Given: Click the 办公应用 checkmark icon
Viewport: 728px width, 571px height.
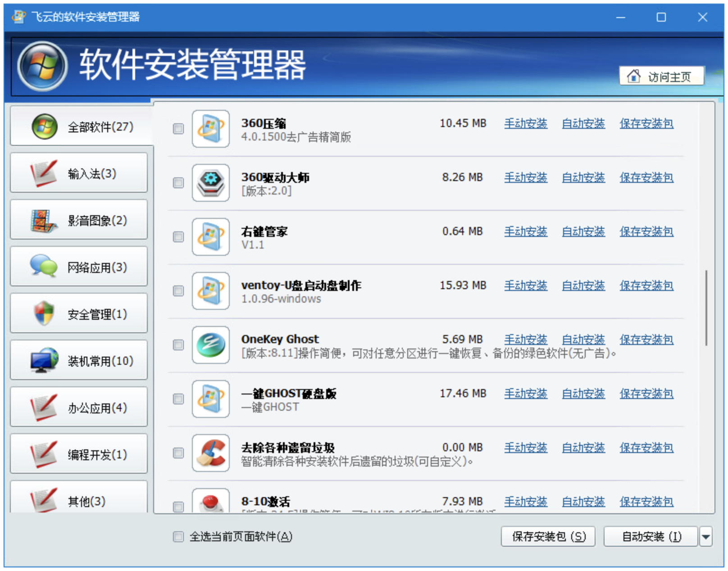Looking at the screenshot, I should (44, 408).
